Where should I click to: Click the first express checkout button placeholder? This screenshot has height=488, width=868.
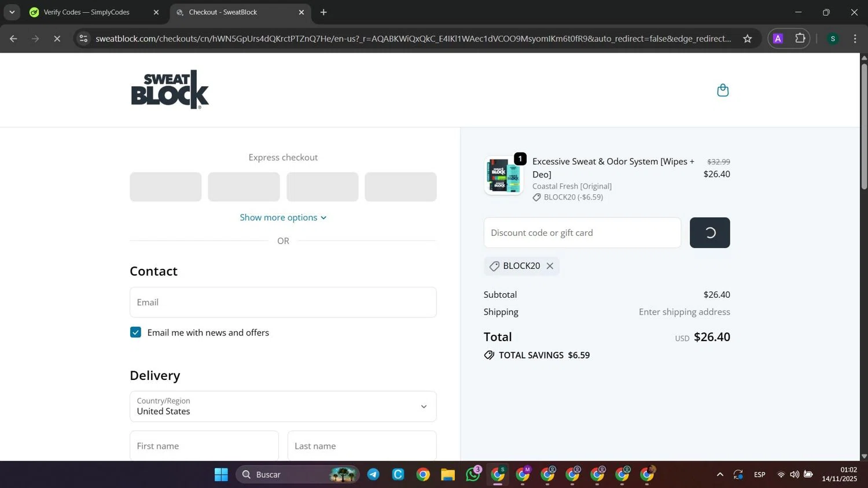tap(165, 187)
